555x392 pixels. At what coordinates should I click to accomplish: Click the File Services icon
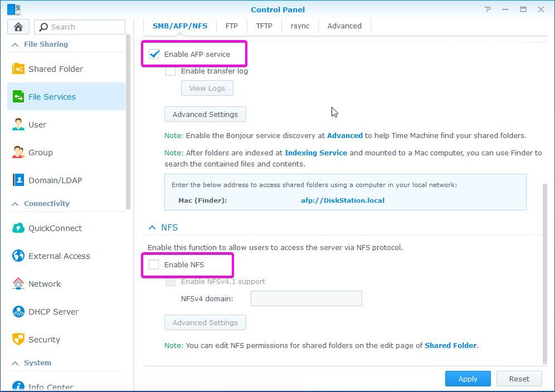pos(18,96)
